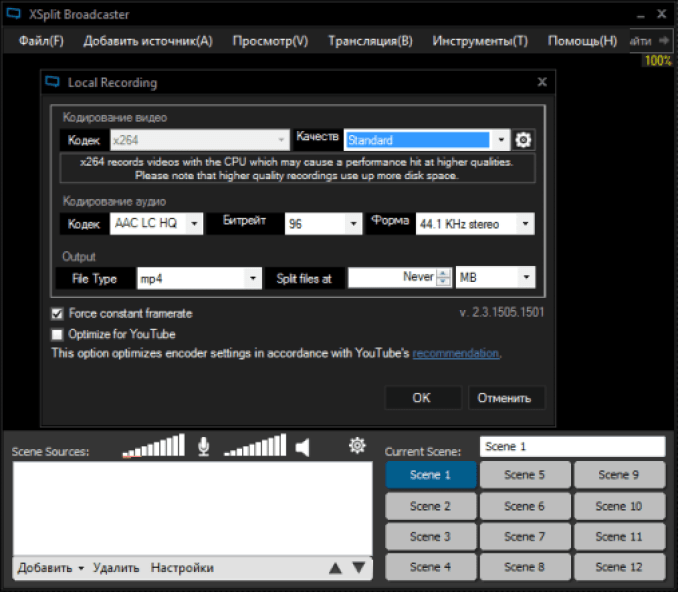Switch to Scene 5

point(525,474)
